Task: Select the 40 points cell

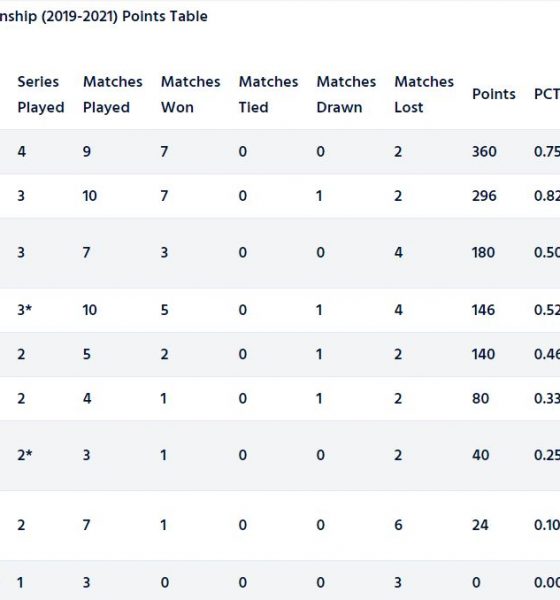Action: point(480,455)
